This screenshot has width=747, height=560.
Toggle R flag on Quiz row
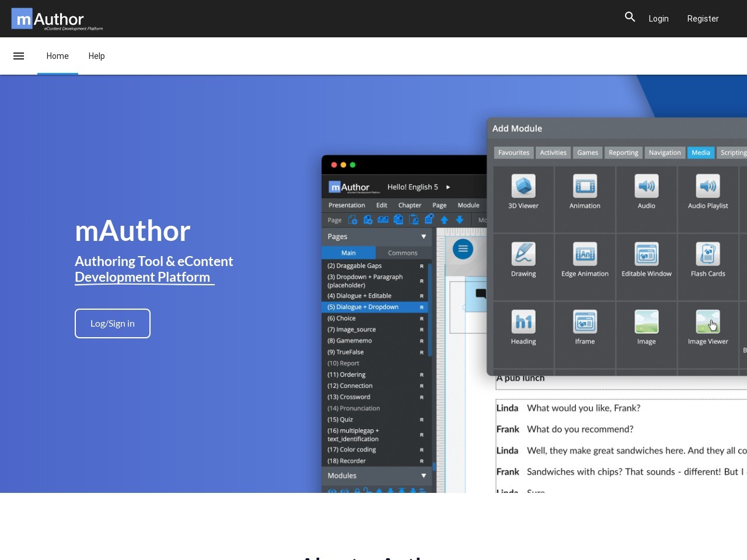(x=421, y=420)
